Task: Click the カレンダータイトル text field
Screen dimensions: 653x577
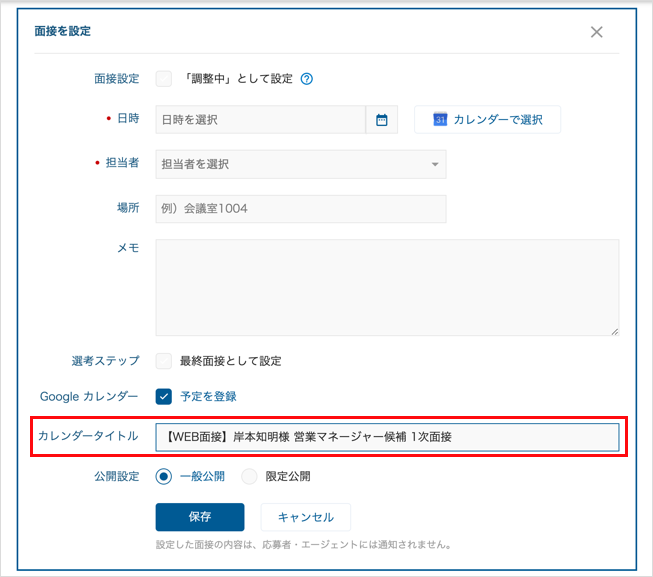Action: [x=387, y=437]
